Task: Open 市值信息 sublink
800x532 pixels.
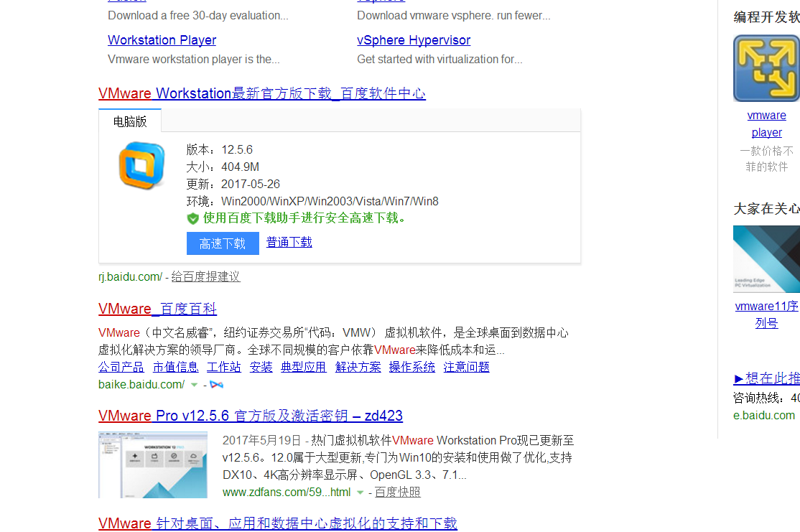Action: pos(175,367)
